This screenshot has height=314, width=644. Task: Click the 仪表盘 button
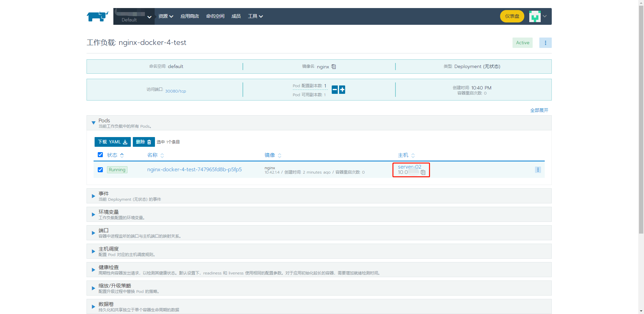[x=512, y=16]
